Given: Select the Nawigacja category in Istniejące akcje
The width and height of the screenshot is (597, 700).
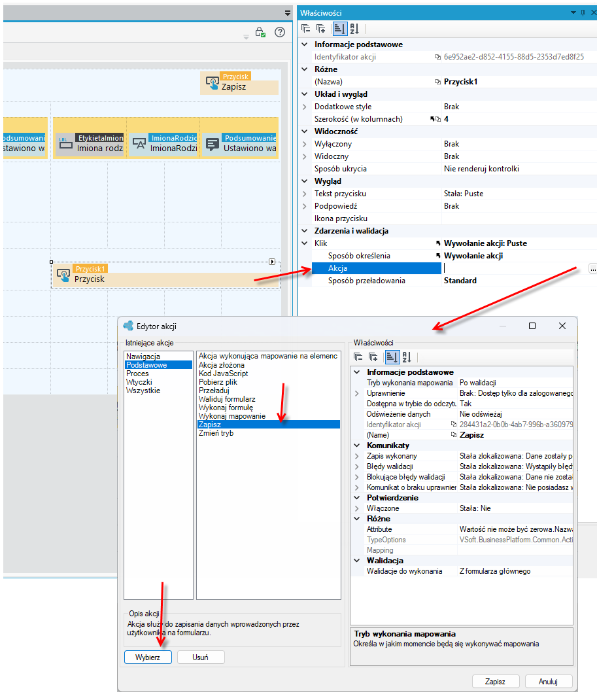Looking at the screenshot, I should click(x=143, y=357).
